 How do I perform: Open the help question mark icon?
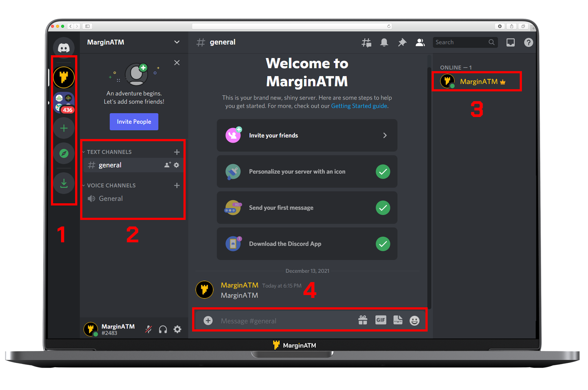[528, 43]
